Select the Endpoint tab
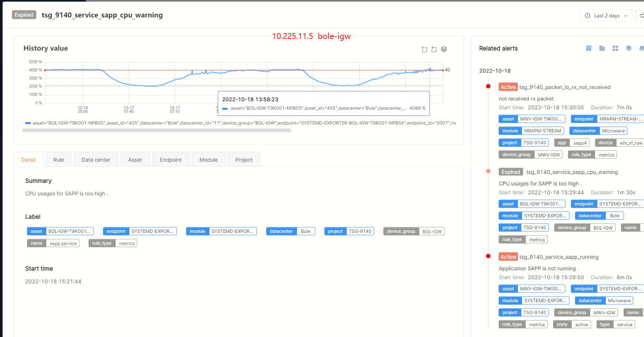 click(x=171, y=160)
